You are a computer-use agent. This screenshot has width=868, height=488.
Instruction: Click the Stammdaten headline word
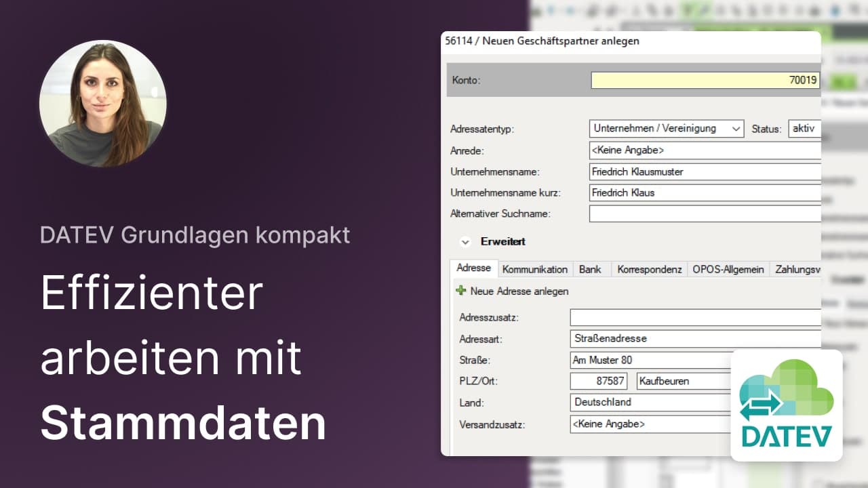click(x=183, y=424)
